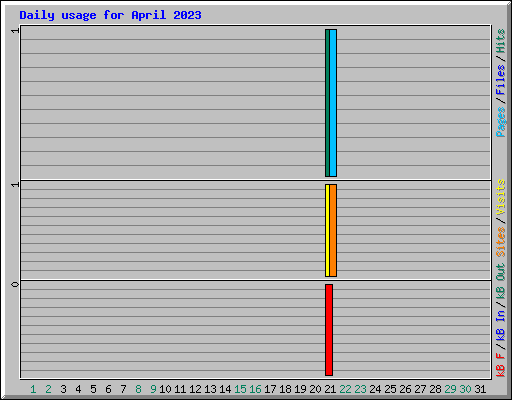Click day 31 on the x-axis

[x=480, y=389]
